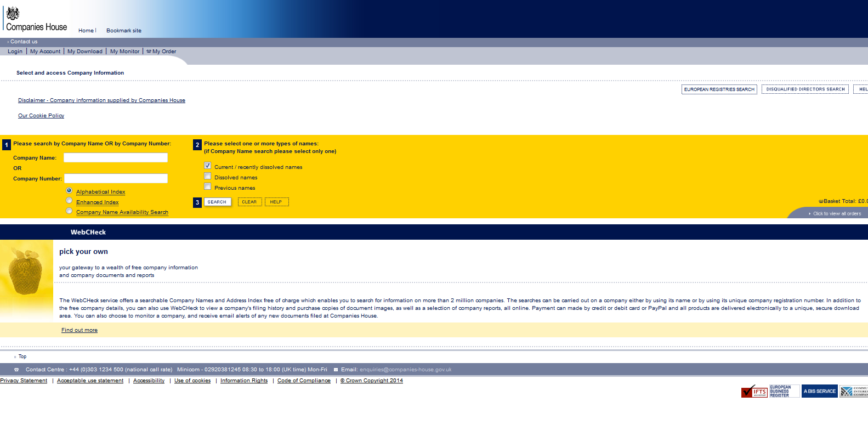Image resolution: width=868 pixels, height=430 pixels.
Task: Open the Accessibility footer link
Action: pyautogui.click(x=149, y=381)
